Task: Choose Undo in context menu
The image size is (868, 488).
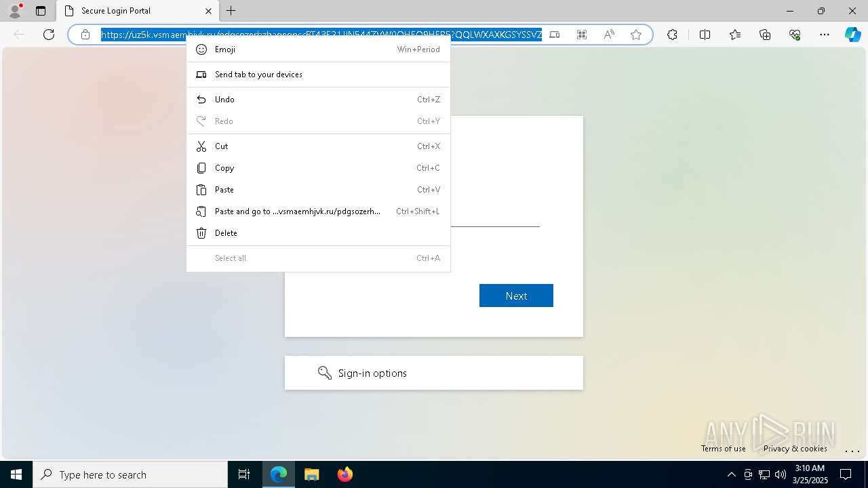Action: tap(318, 100)
